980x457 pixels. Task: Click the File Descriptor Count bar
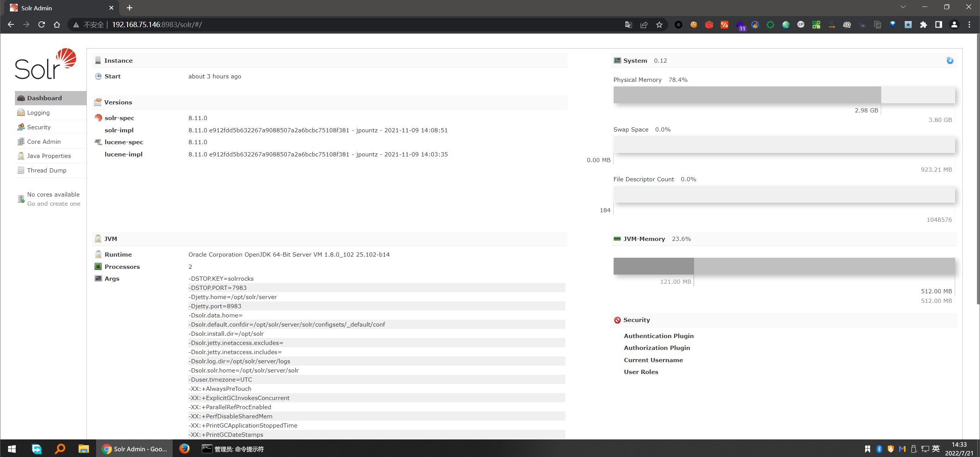coord(784,195)
